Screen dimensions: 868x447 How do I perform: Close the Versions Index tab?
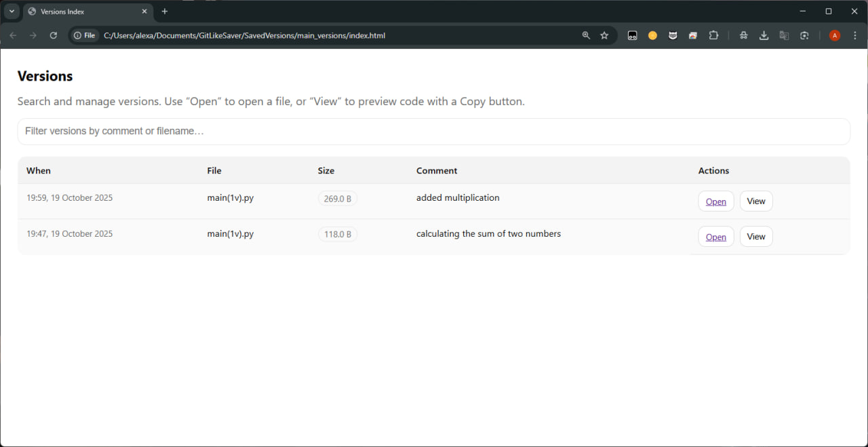point(144,12)
